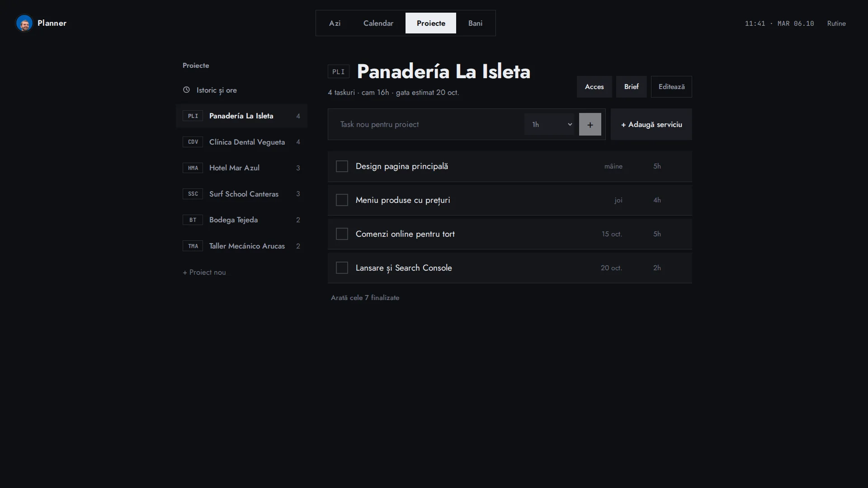Click the TMA badge in the sidebar
Viewport: 868px width, 488px height.
click(x=193, y=246)
